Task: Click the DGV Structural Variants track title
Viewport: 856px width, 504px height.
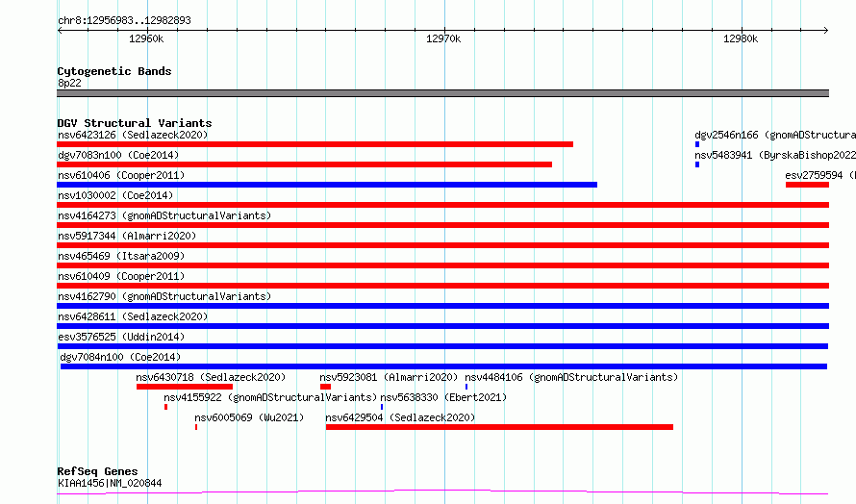Action: [x=135, y=123]
